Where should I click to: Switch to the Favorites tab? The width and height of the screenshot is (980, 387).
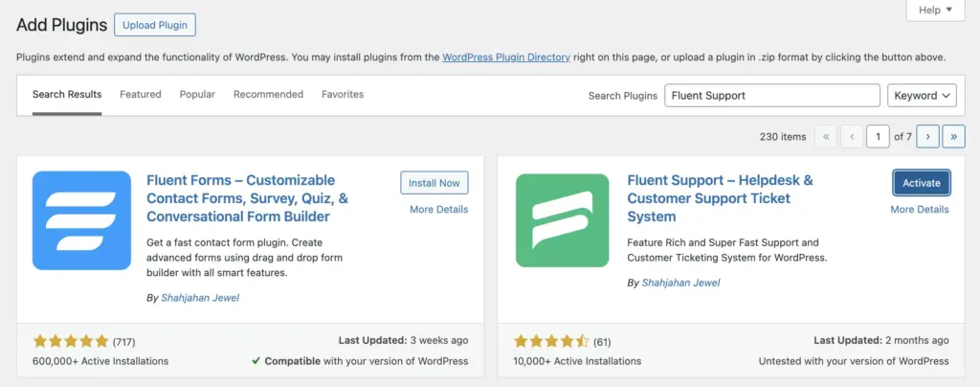tap(343, 95)
